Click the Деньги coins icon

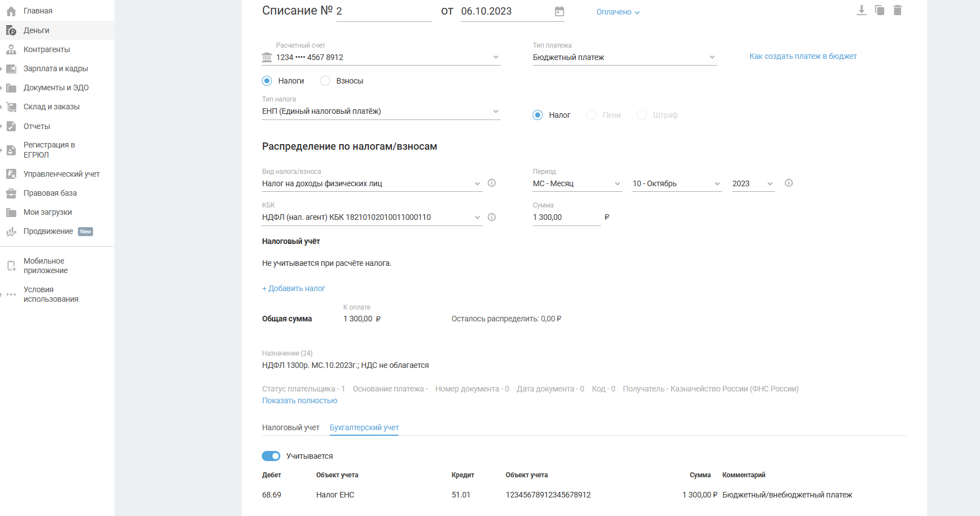click(x=11, y=30)
